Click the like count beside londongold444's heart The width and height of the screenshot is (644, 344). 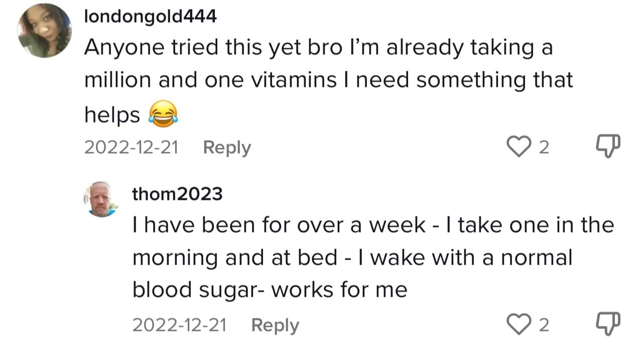543,148
